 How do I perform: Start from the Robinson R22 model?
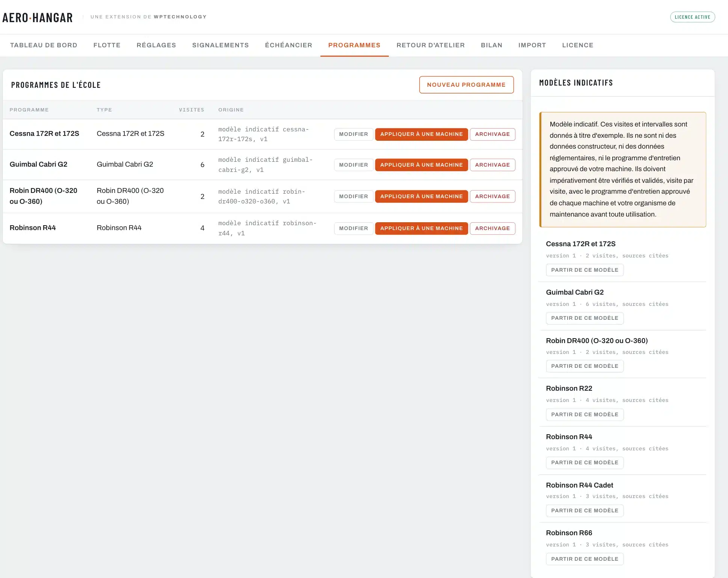coord(585,414)
